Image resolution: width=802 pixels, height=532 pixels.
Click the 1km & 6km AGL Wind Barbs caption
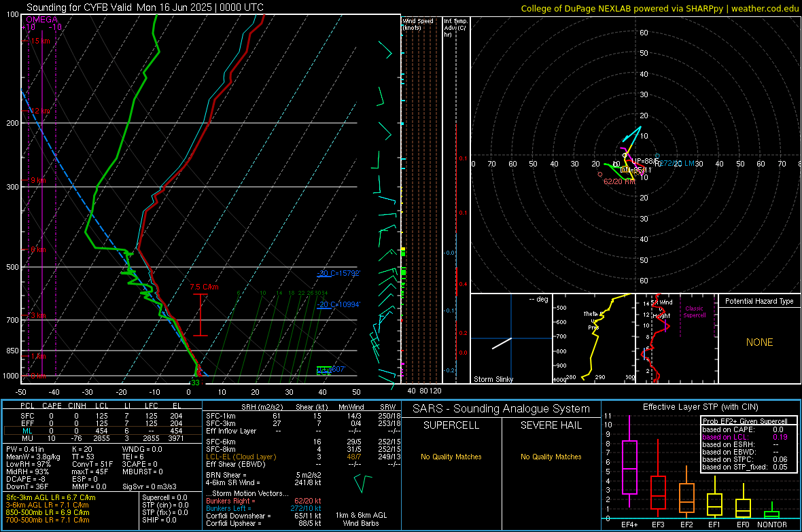[x=361, y=519]
